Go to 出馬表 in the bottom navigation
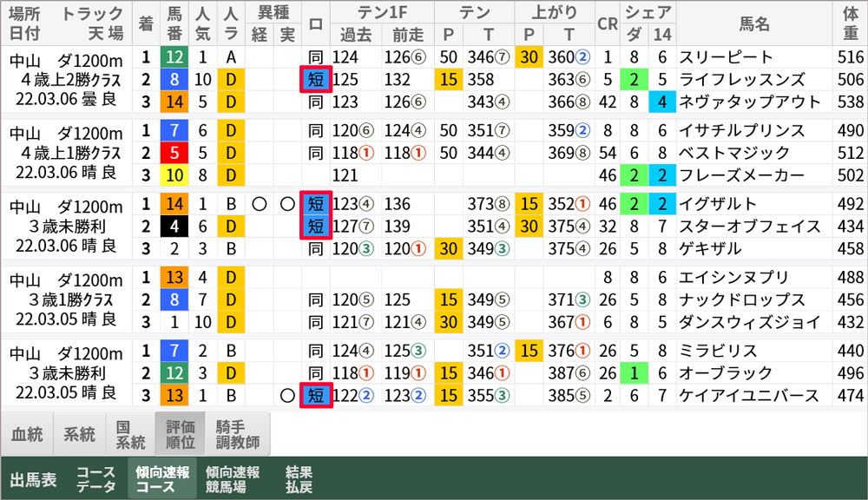868x500 pixels. (33, 479)
